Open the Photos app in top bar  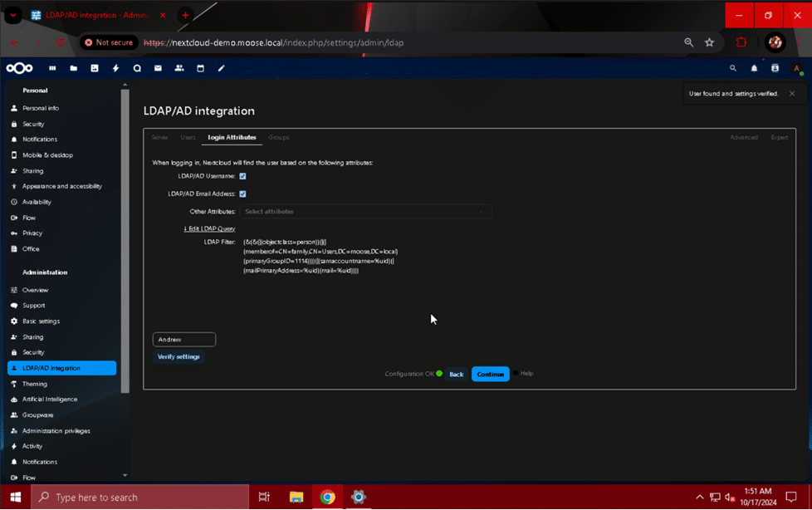click(95, 68)
